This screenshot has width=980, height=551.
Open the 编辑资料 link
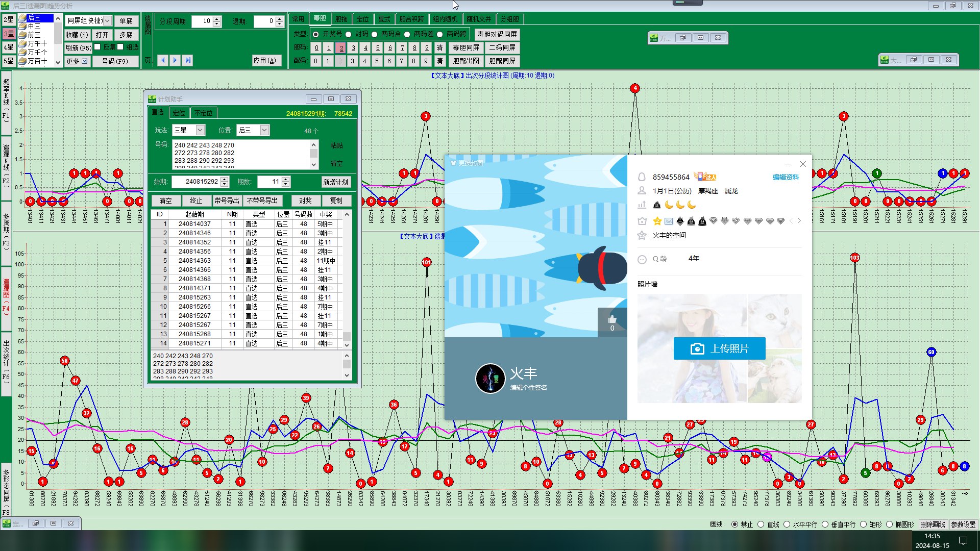point(786,177)
